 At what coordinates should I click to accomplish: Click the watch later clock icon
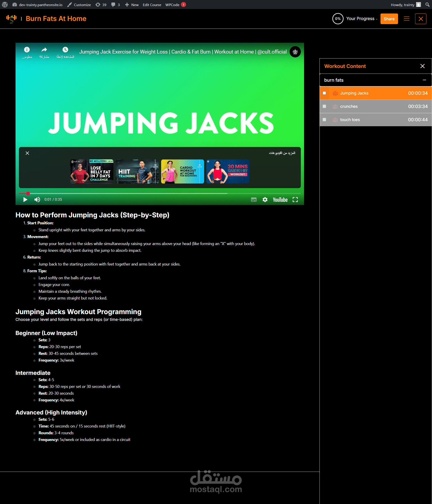(65, 50)
